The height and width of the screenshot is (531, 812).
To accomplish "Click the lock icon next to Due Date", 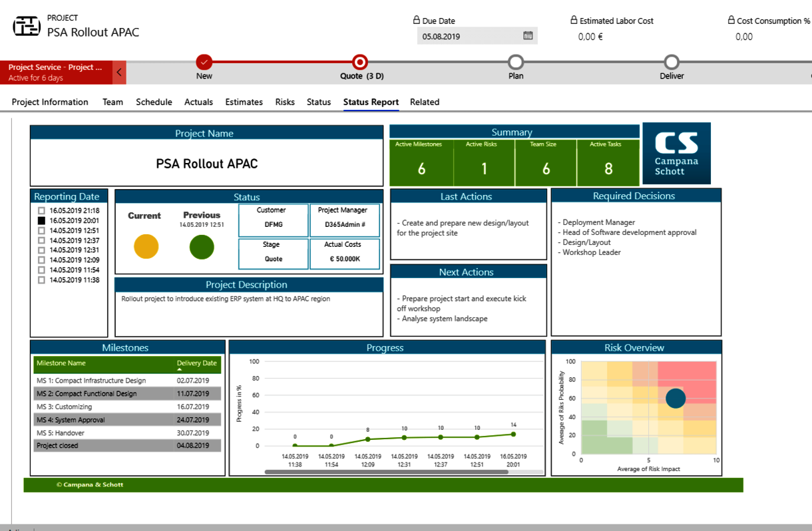I will 417,21.
